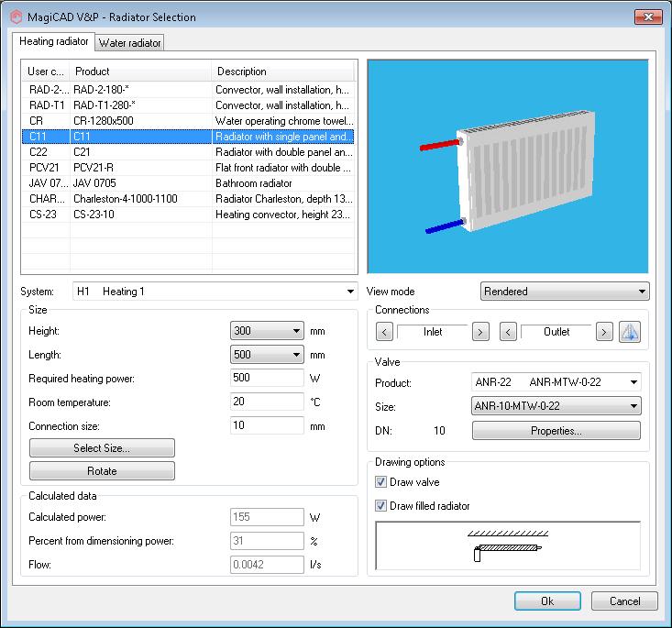This screenshot has width=672, height=628.
Task: Click the Calculated power value 155
Action: click(267, 517)
